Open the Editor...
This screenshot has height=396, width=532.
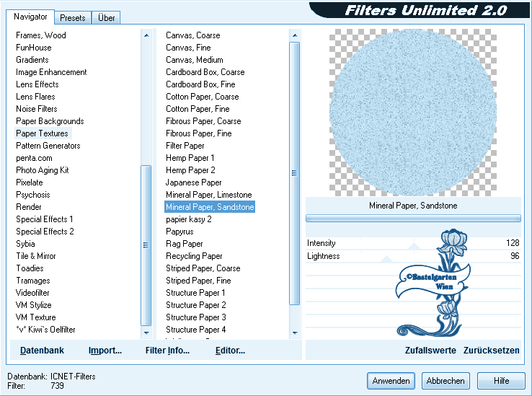point(231,350)
